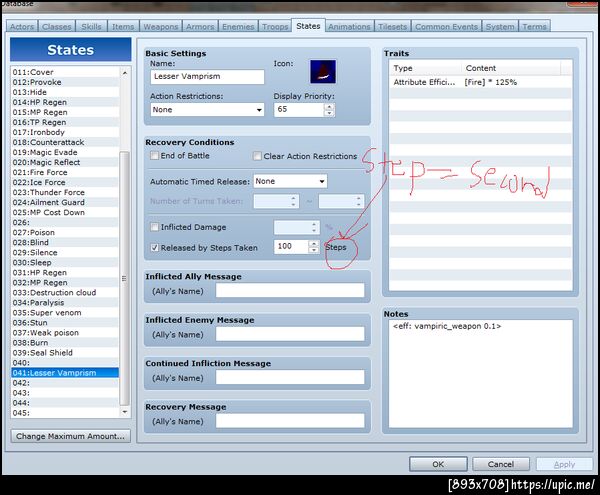The height and width of the screenshot is (495, 600).
Task: Open the Armors tab
Action: [200, 26]
